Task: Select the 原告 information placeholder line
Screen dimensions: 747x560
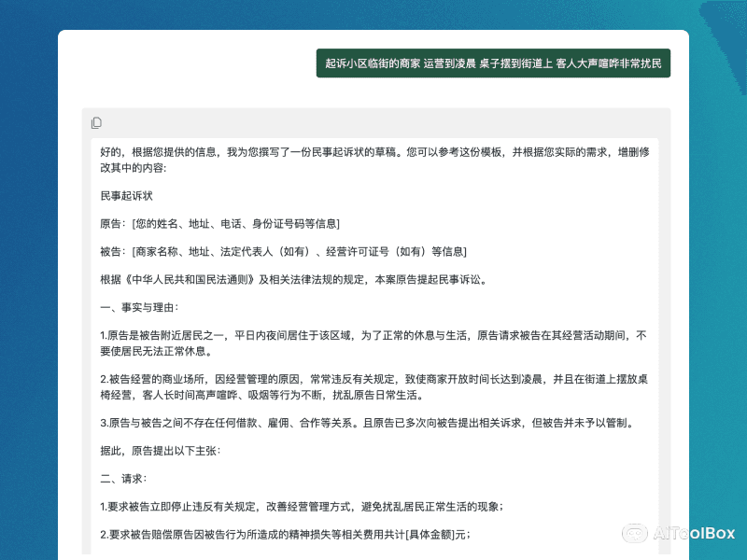Action: coord(219,224)
